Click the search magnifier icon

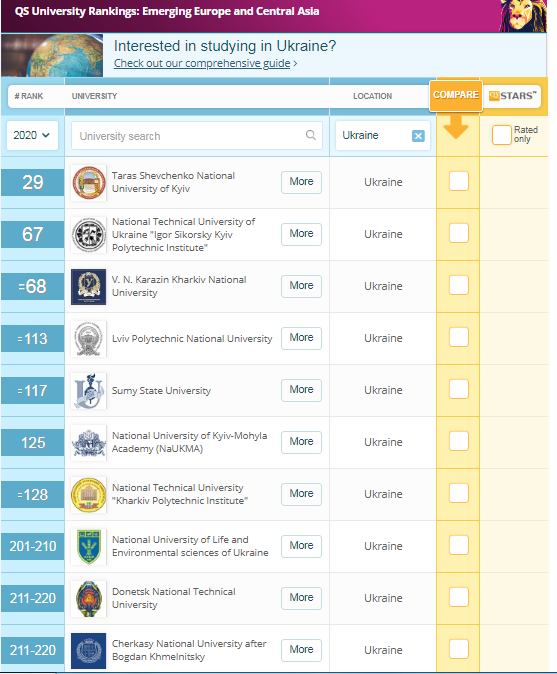point(311,135)
